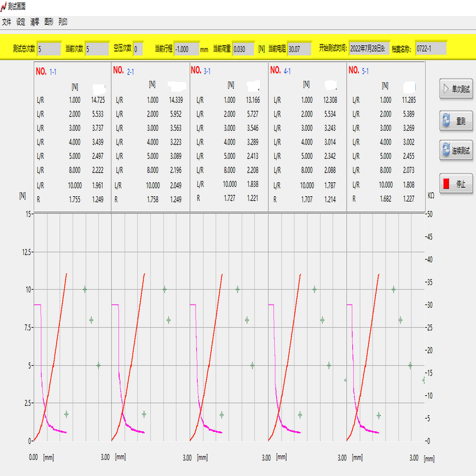
Task: Click the 测试总次数 input field
Action: tap(49, 49)
